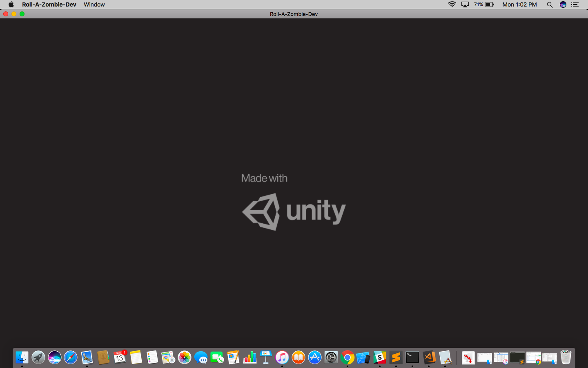The image size is (588, 368).
Task: Open Calendar icon showing 13
Action: pyautogui.click(x=120, y=357)
